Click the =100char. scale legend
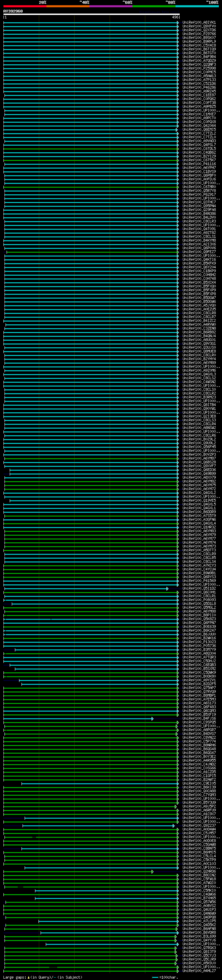Image resolution: width=222 pixels, height=980 pixels. point(166,977)
